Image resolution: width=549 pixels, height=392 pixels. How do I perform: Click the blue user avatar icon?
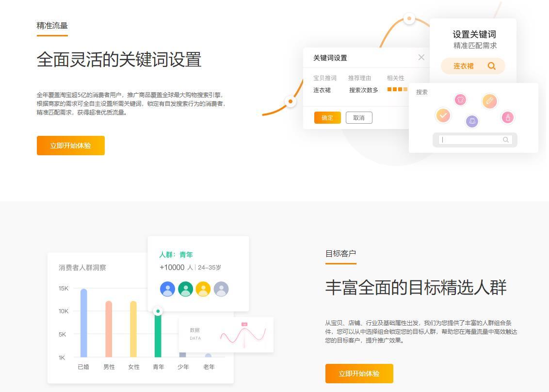click(167, 289)
